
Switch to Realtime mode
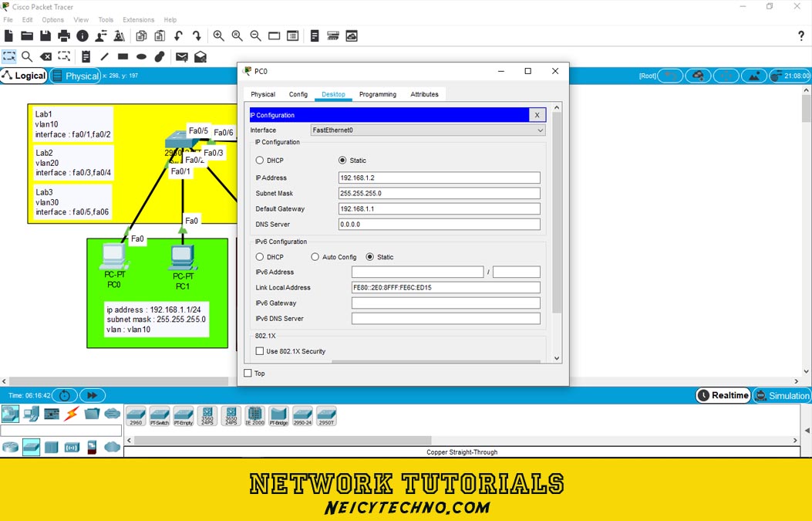point(723,395)
